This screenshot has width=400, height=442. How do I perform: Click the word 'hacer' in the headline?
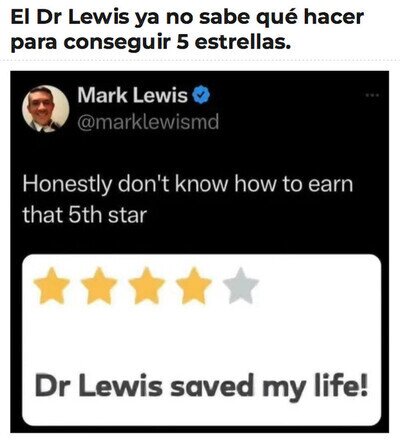334,17
